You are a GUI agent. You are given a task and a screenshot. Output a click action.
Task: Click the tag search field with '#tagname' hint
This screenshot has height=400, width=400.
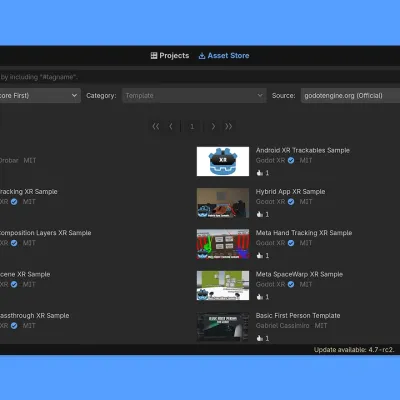pyautogui.click(x=200, y=77)
